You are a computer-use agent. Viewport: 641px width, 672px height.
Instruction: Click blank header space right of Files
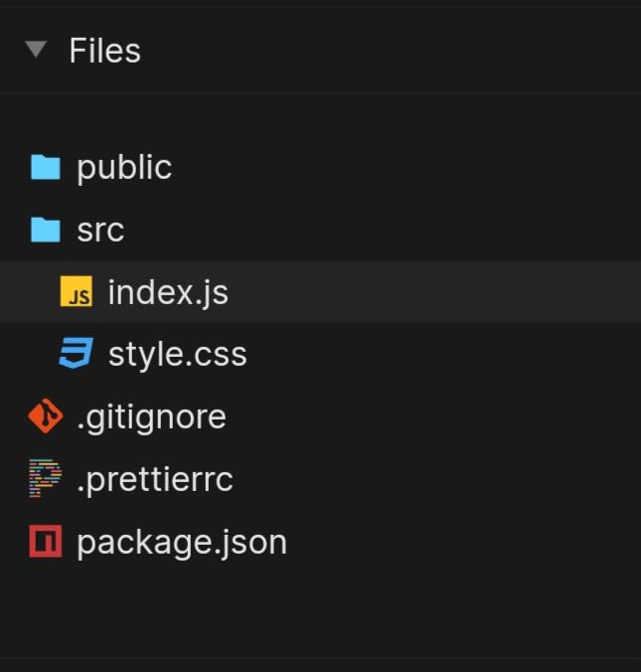pos(398,51)
